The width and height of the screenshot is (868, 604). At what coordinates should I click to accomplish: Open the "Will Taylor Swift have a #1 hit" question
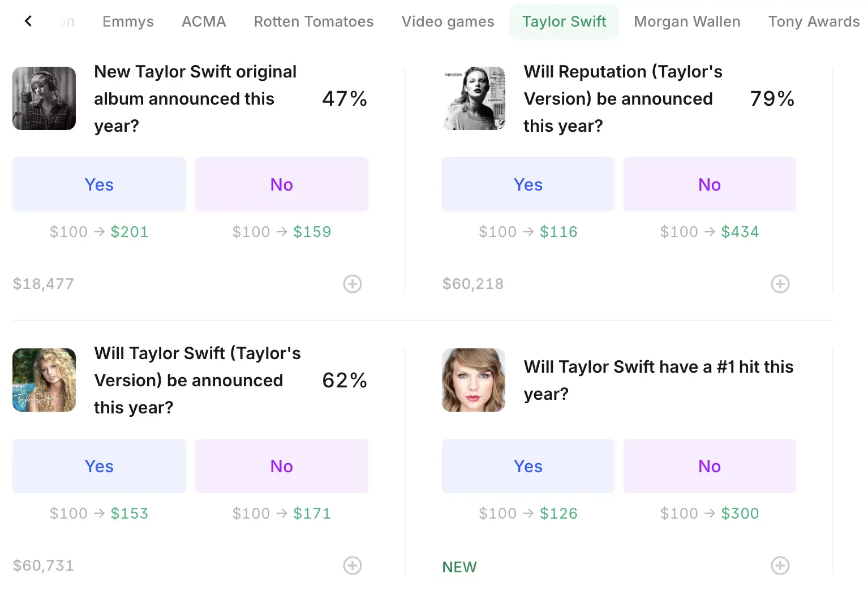pyautogui.click(x=659, y=379)
